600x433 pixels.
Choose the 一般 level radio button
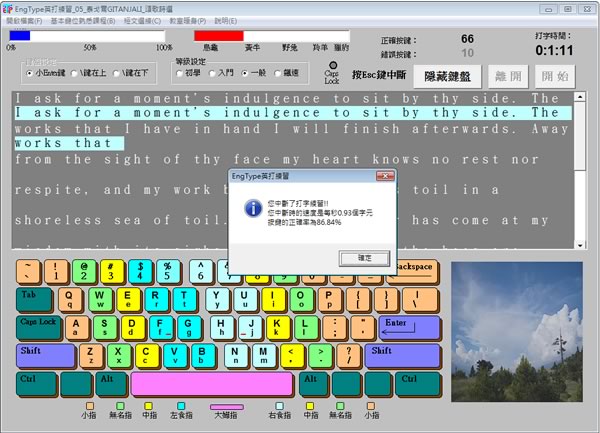tap(254, 73)
